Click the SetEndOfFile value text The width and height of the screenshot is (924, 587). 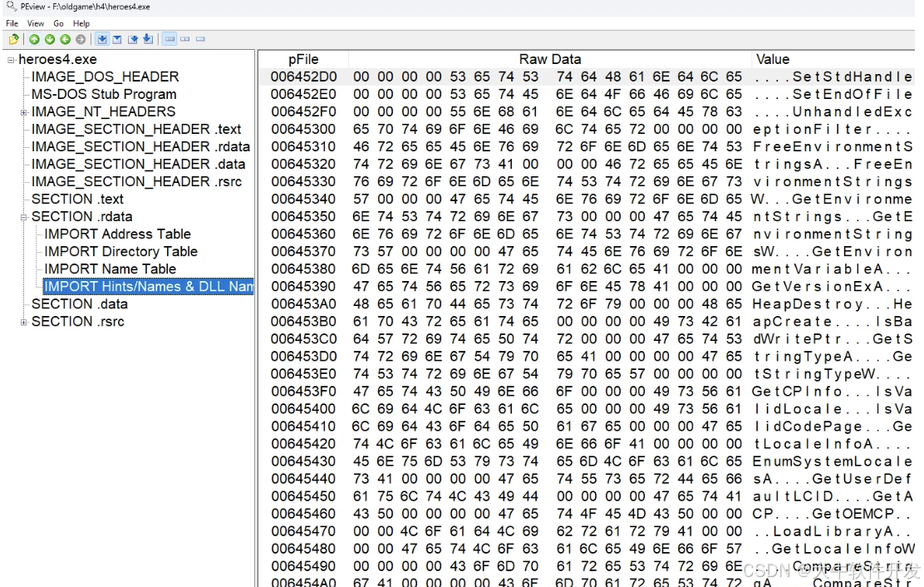coord(852,94)
